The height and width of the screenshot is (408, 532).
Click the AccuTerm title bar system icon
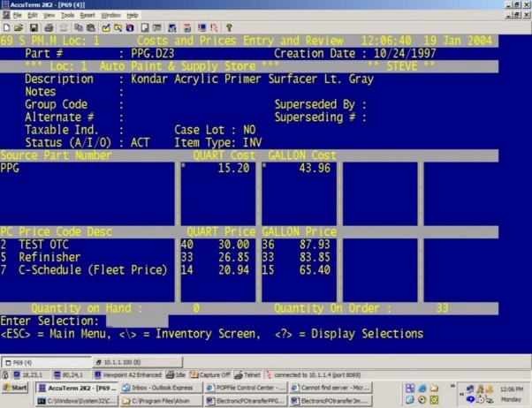5,4
